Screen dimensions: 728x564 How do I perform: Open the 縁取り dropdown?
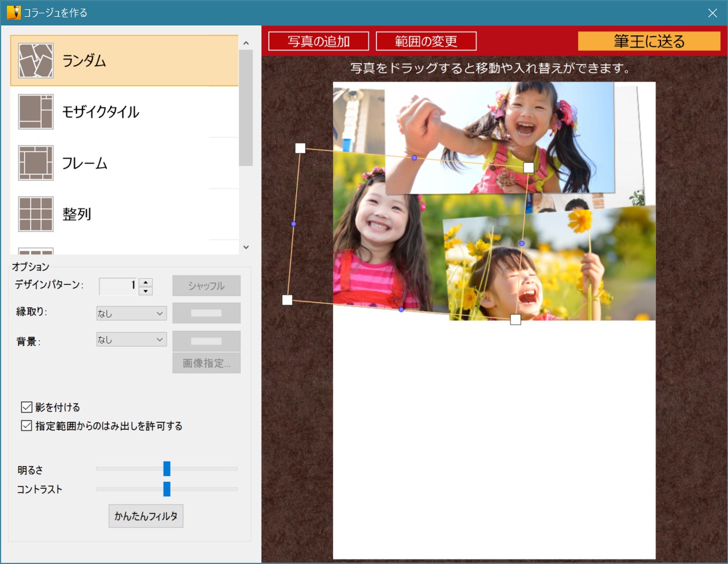(x=131, y=314)
